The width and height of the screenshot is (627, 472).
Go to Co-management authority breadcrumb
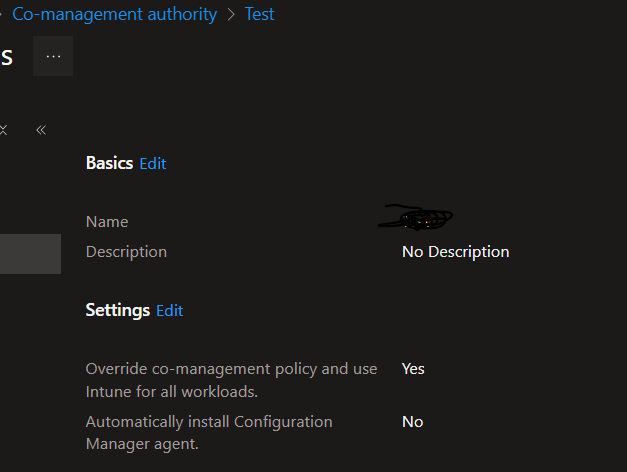[114, 14]
